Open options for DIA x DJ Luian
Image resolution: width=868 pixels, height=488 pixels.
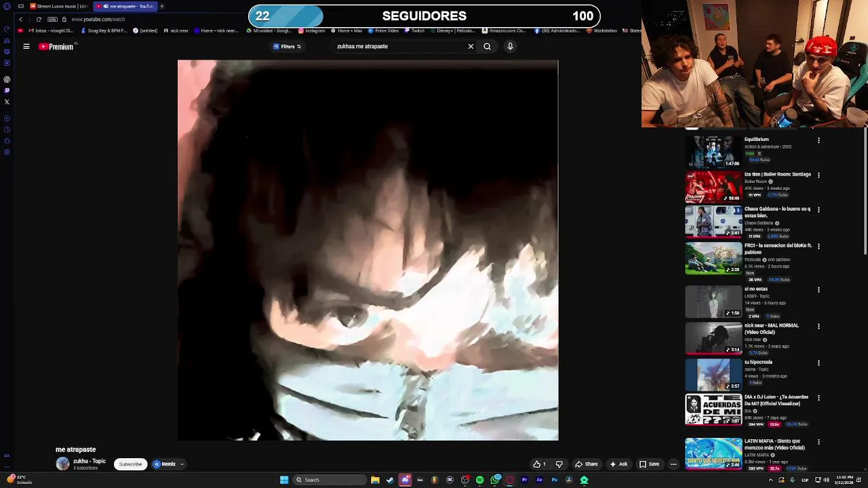[x=818, y=398]
